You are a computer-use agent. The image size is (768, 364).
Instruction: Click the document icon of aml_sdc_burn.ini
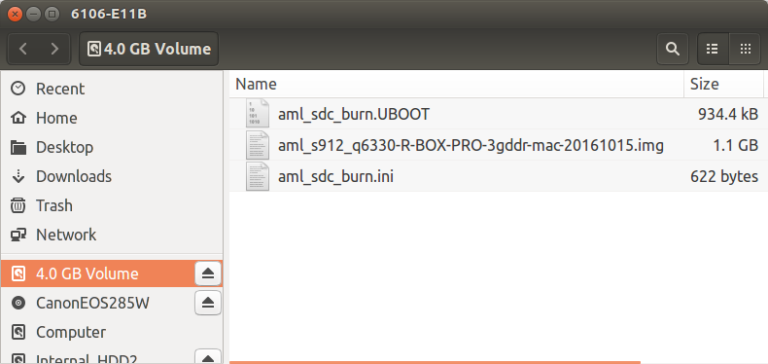pyautogui.click(x=258, y=176)
